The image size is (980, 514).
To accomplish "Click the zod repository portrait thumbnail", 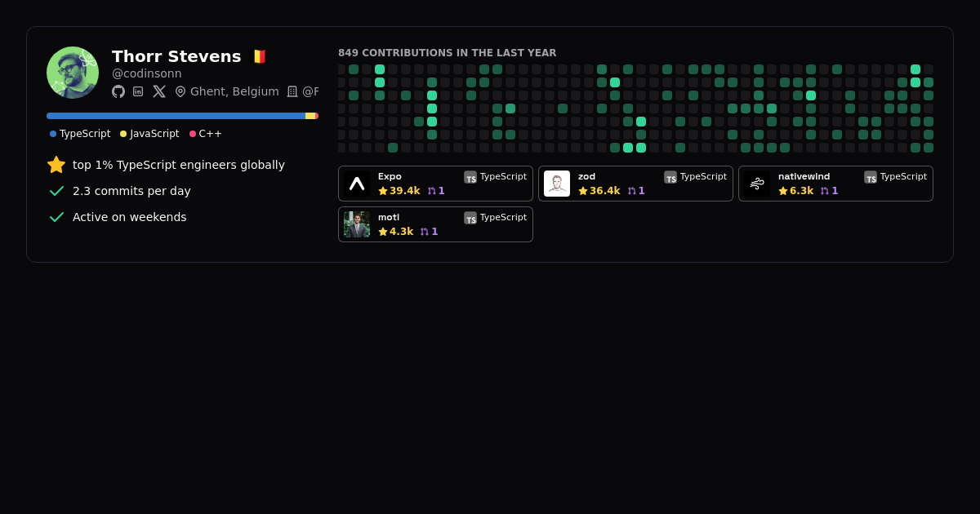I will coord(557,184).
